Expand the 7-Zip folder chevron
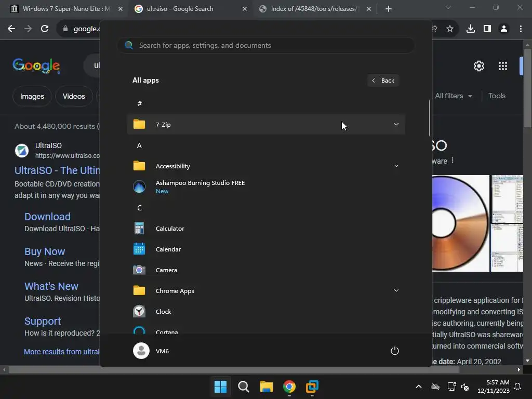Viewport: 532px width, 399px height. (x=396, y=125)
